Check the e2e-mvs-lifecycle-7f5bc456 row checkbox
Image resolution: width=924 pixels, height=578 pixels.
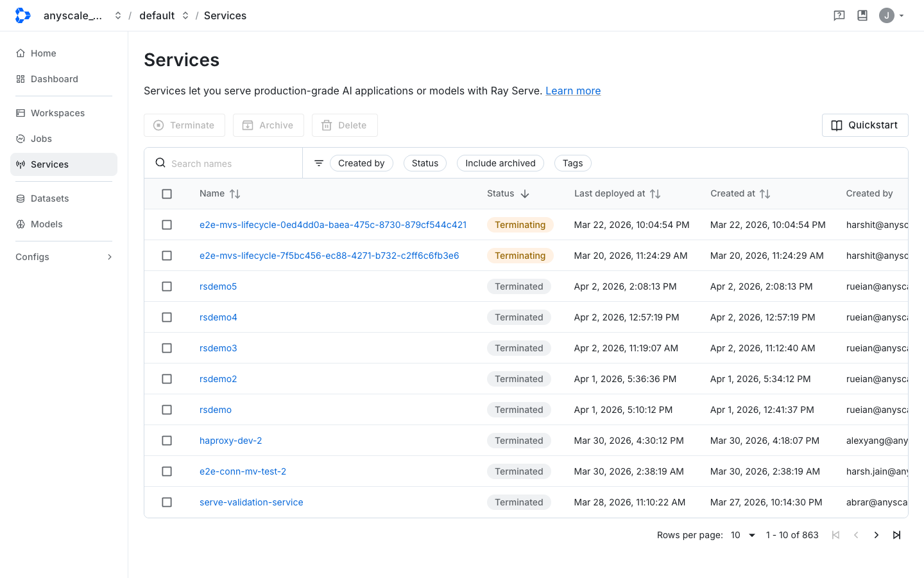pos(167,256)
